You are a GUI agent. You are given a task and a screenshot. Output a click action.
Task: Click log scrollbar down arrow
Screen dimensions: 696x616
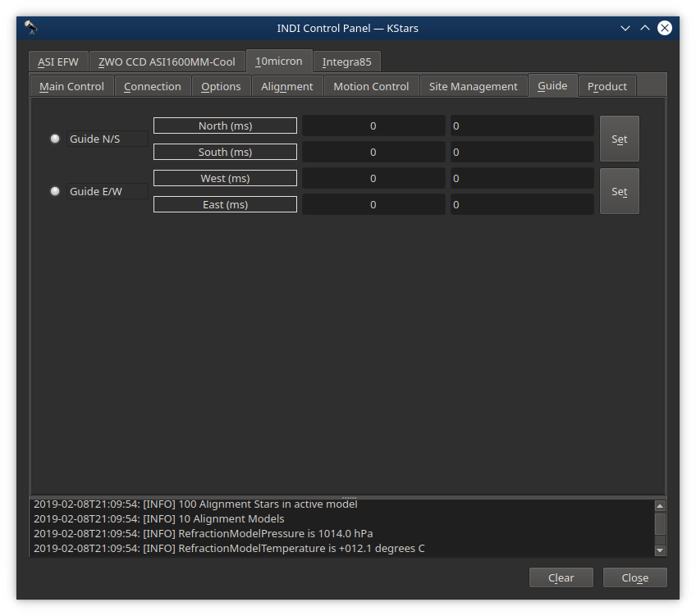(660, 550)
